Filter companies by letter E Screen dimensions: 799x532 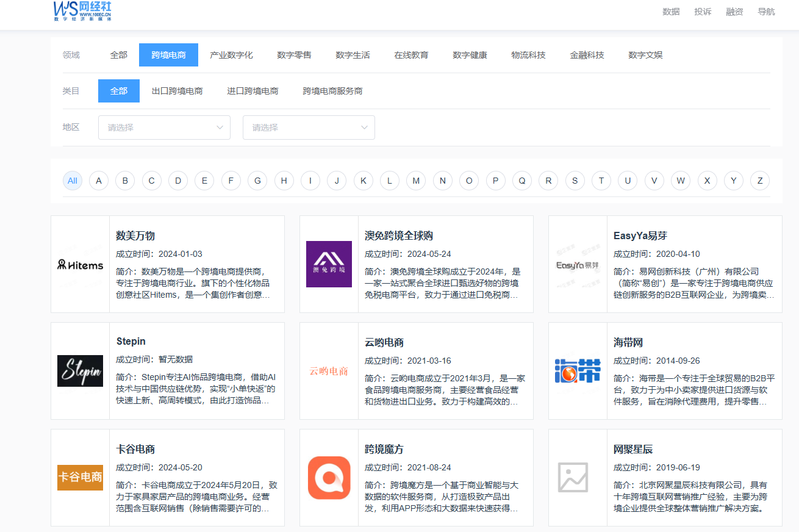(204, 181)
